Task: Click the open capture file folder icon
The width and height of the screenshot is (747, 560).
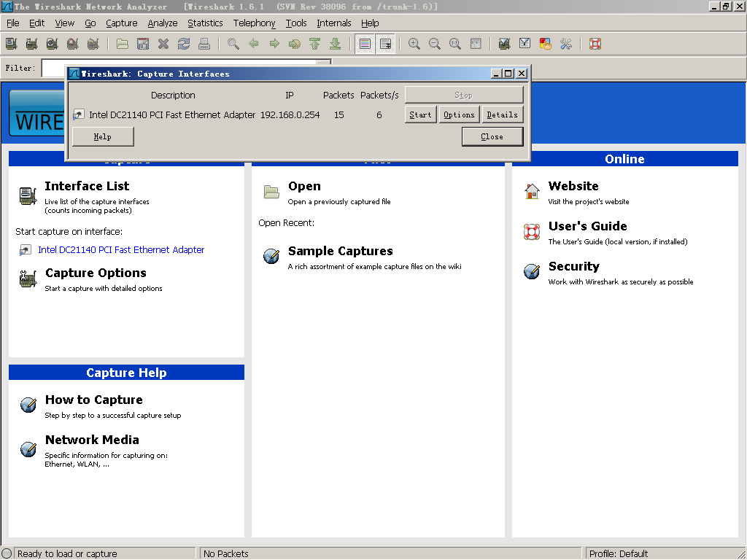Action: pyautogui.click(x=123, y=44)
